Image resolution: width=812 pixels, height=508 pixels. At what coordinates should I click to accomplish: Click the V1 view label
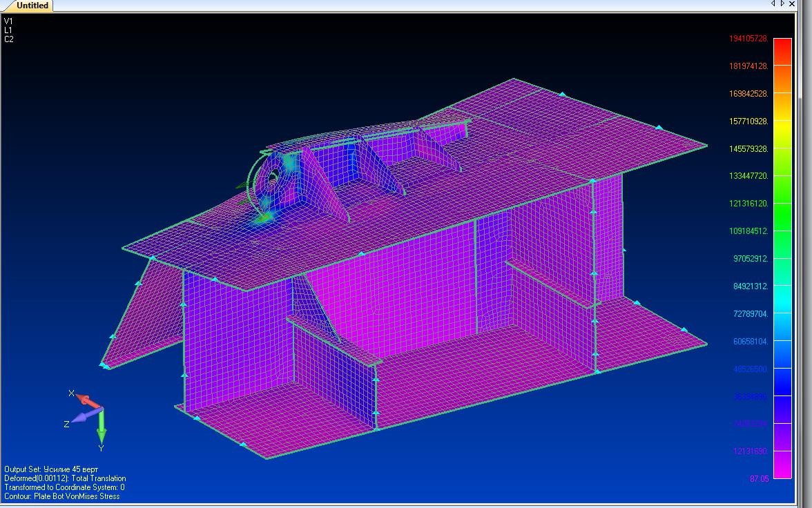8,21
